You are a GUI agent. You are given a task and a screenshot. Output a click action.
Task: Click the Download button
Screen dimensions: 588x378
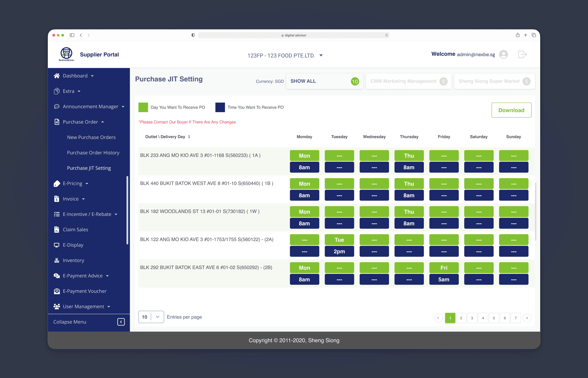pos(511,110)
